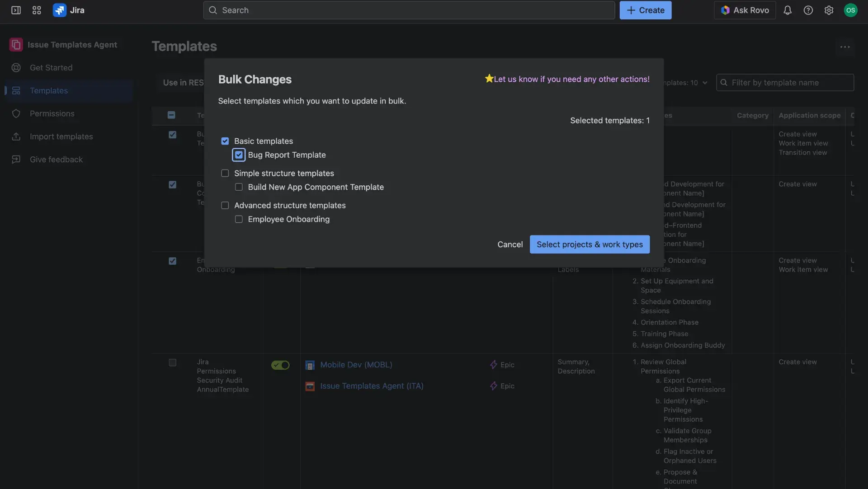Click the Ask Rovo sparkle icon
This screenshot has height=489, width=868.
pos(725,10)
